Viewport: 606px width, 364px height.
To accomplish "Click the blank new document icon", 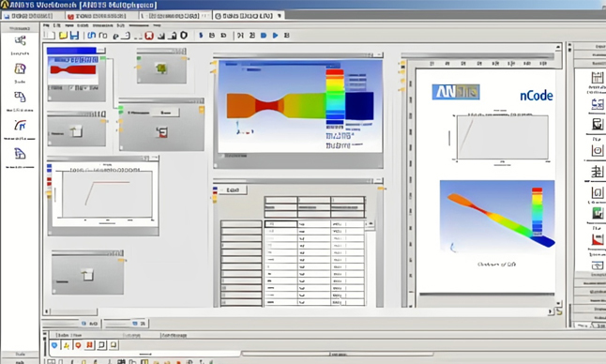I will 50,35.
